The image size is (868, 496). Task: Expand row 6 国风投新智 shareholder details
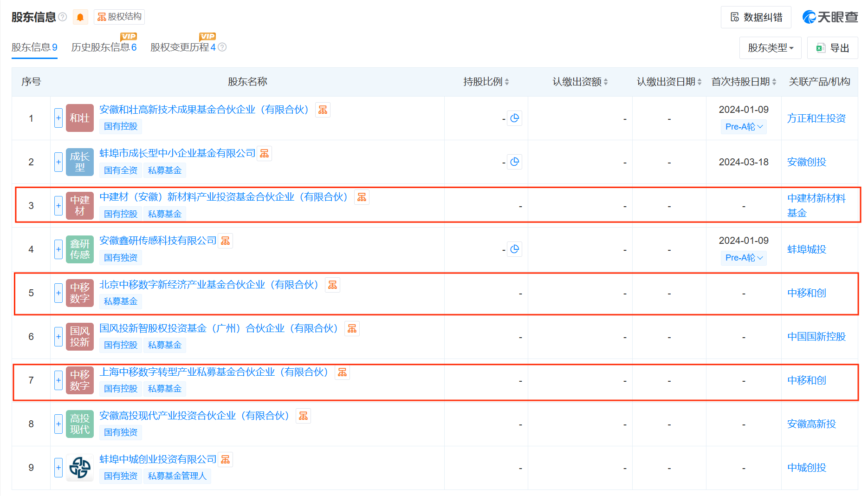[58, 336]
